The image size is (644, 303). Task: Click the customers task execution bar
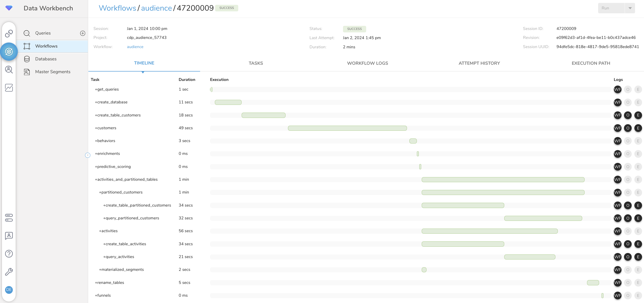coord(347,128)
